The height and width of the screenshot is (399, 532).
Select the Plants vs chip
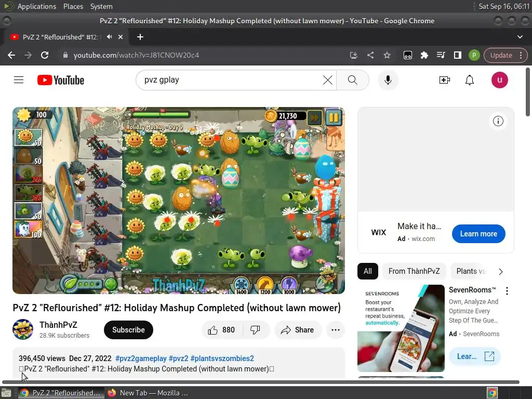(x=471, y=271)
